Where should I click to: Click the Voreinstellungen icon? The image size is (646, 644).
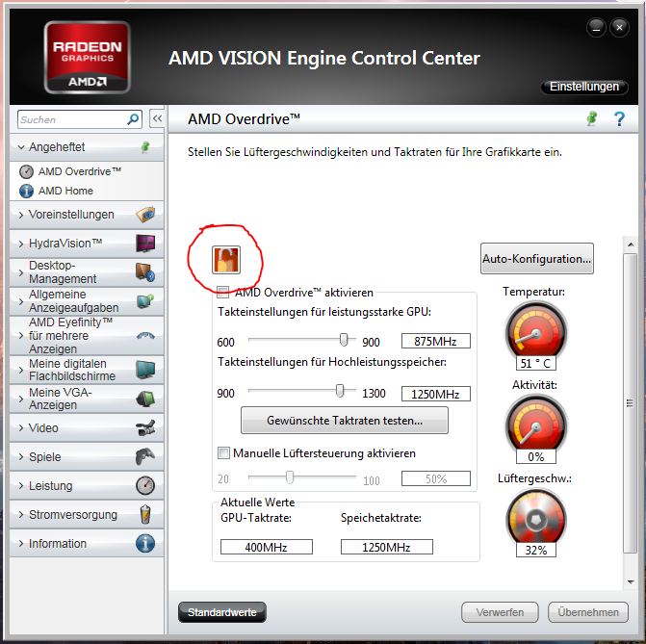[145, 215]
